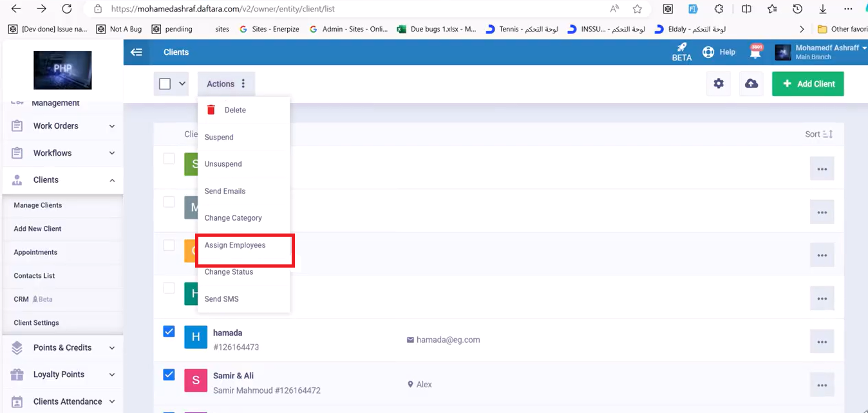Viewport: 868px width, 413px height.
Task: Click the browser refresh icon
Action: coord(66,9)
